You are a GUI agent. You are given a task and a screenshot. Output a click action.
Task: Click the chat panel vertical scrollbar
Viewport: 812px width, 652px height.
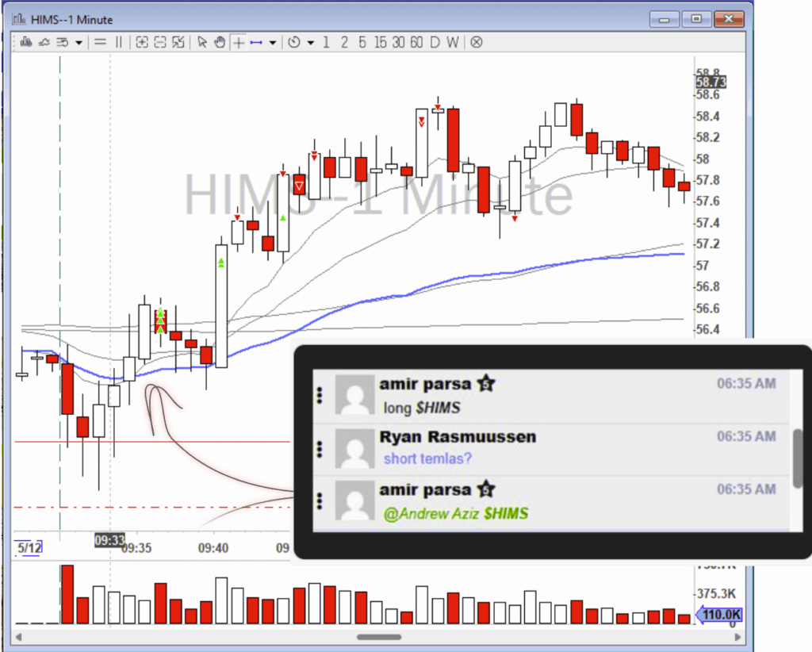pyautogui.click(x=798, y=458)
